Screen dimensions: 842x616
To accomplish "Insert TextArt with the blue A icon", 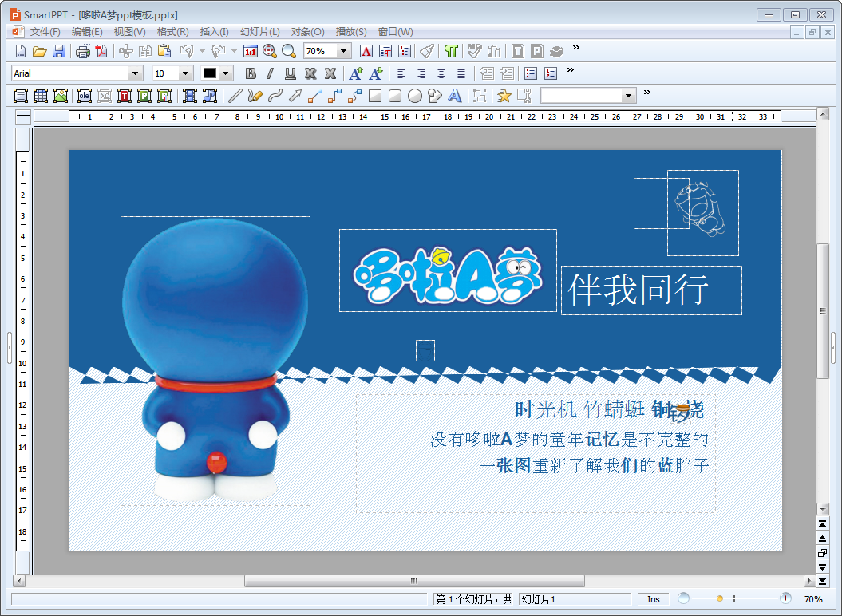I will click(455, 96).
